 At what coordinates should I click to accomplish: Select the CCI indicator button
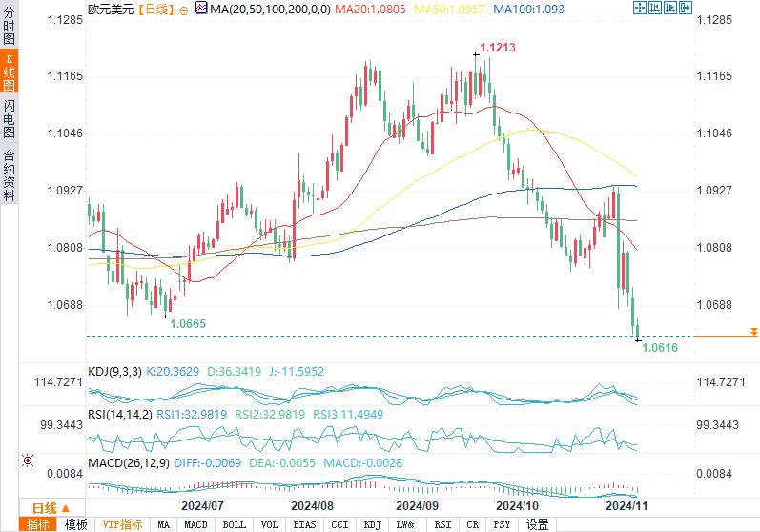(339, 524)
